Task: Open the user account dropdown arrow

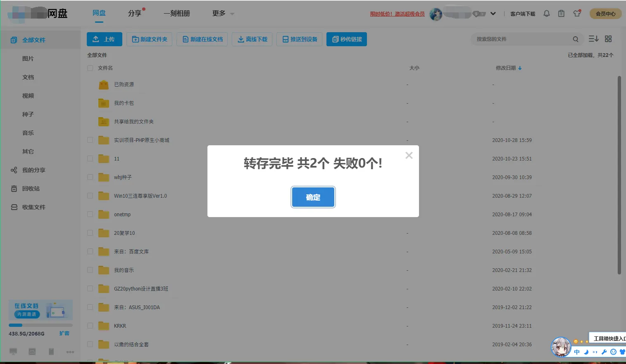Action: [x=493, y=13]
